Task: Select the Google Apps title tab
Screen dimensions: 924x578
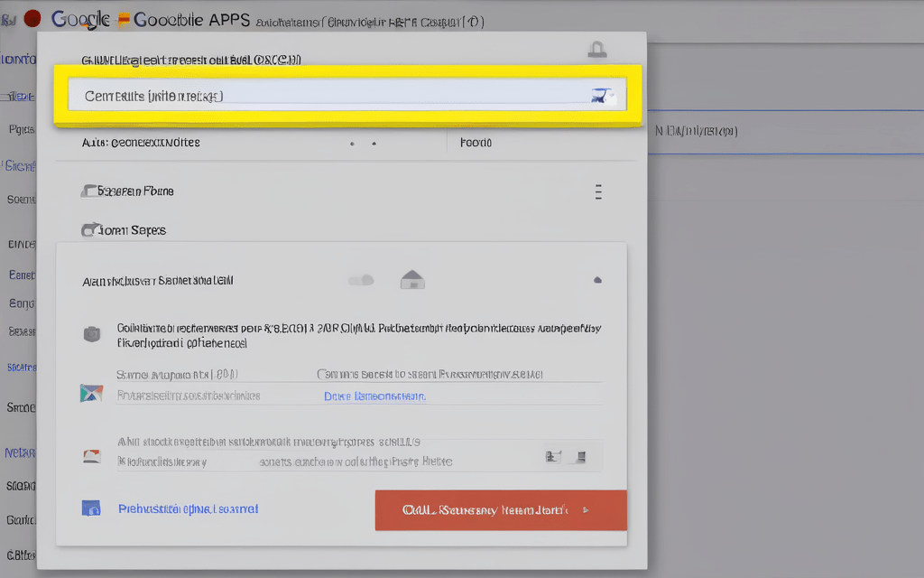Action: coord(189,19)
